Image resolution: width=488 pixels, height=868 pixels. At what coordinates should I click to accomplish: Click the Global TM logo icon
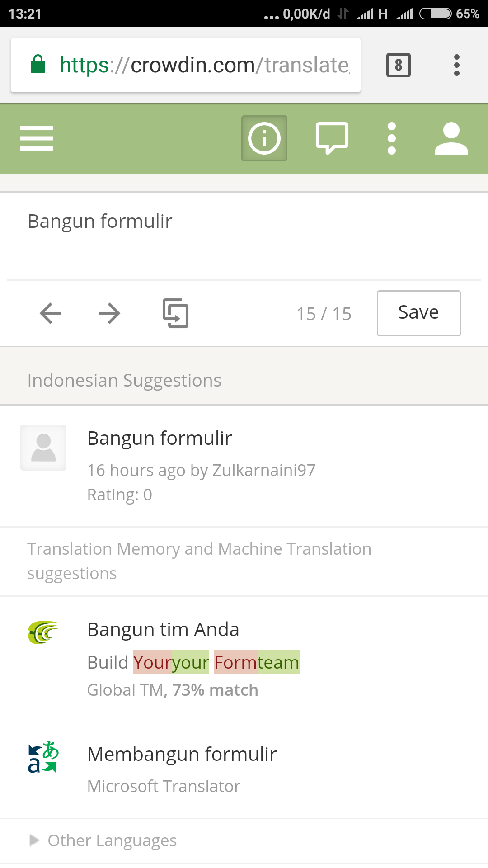point(43,632)
